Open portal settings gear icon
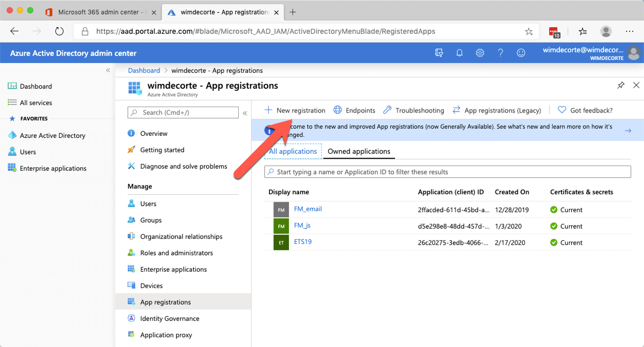 pyautogui.click(x=480, y=53)
